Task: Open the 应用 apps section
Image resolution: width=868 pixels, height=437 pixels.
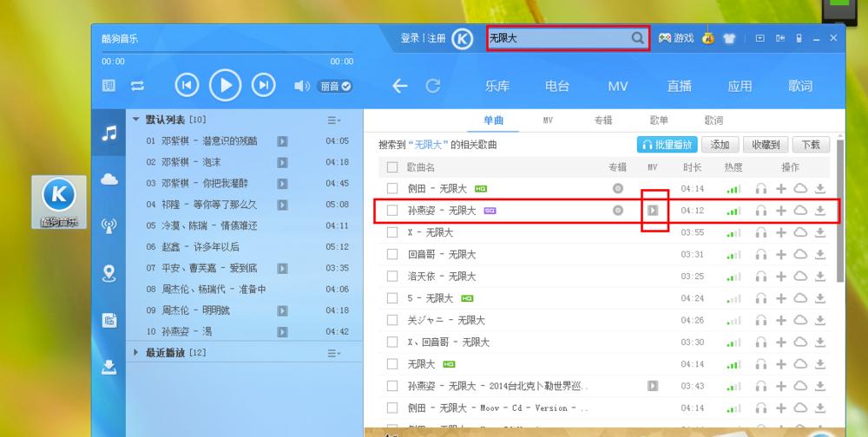Action: click(740, 87)
